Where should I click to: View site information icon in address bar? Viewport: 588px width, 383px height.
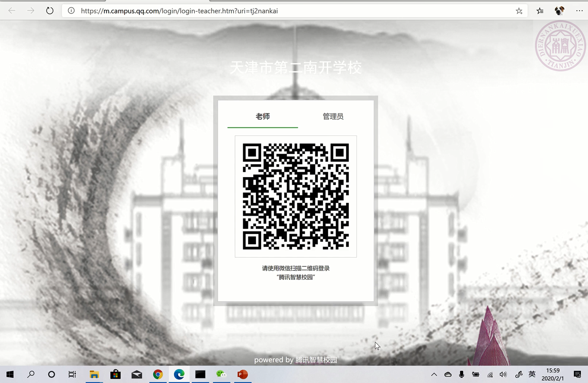[71, 11]
